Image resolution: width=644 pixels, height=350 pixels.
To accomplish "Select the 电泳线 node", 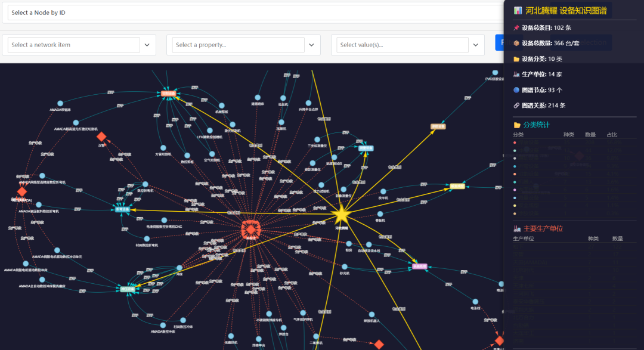I will click(475, 302).
